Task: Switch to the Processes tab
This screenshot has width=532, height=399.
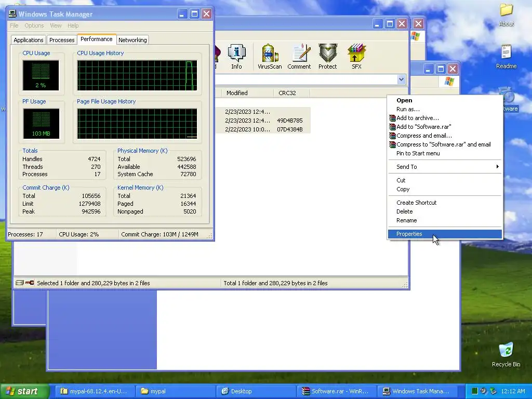Action: pyautogui.click(x=62, y=39)
